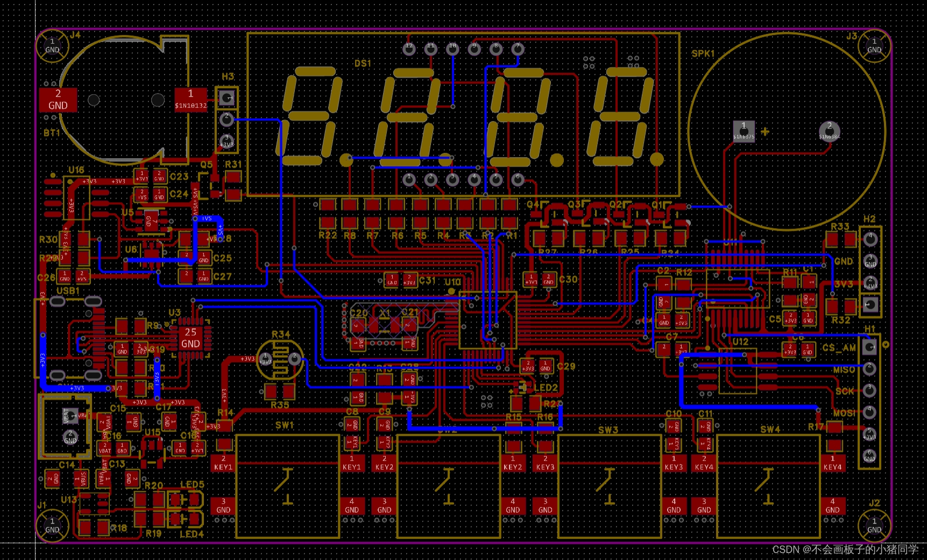Click the LED2 designator label
Viewport: 927px width, 560px height.
click(x=546, y=388)
